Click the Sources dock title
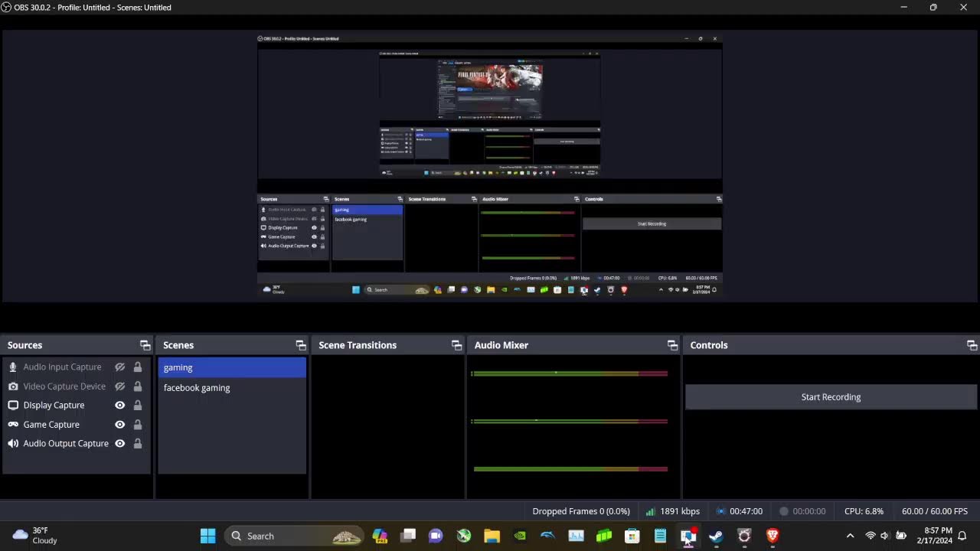Image resolution: width=980 pixels, height=551 pixels. (x=24, y=345)
